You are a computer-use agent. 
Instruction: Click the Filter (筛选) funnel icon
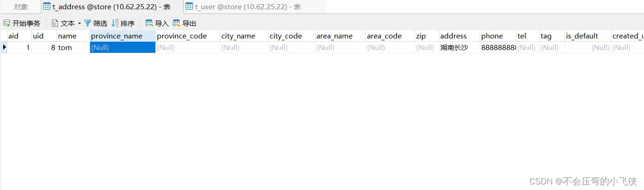point(87,23)
